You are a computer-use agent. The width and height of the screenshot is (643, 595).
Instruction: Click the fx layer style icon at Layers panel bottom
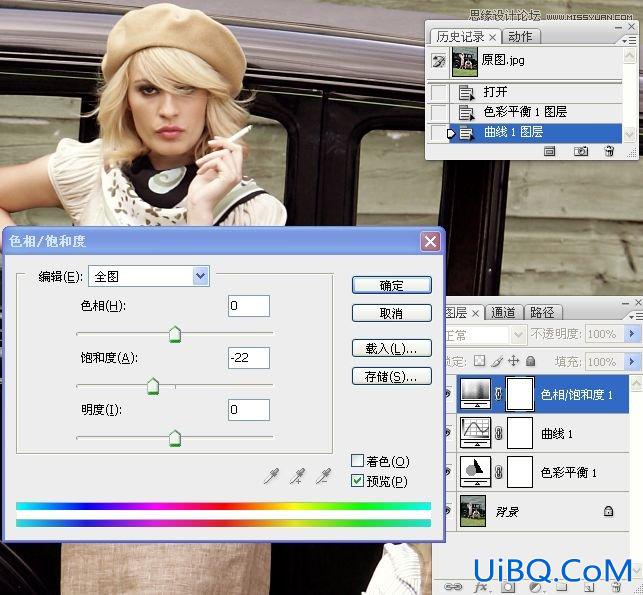(481, 588)
